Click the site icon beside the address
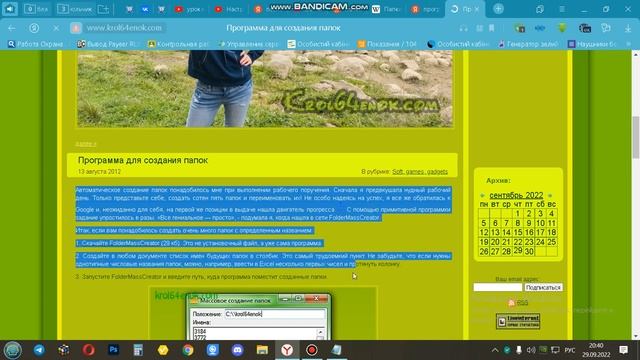This screenshot has height=360, width=640. point(76,28)
